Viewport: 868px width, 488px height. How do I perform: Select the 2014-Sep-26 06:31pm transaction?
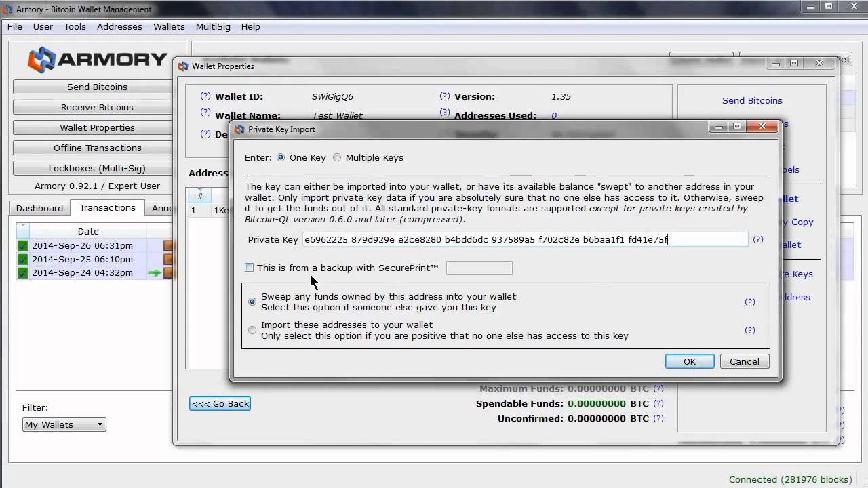pos(95,245)
